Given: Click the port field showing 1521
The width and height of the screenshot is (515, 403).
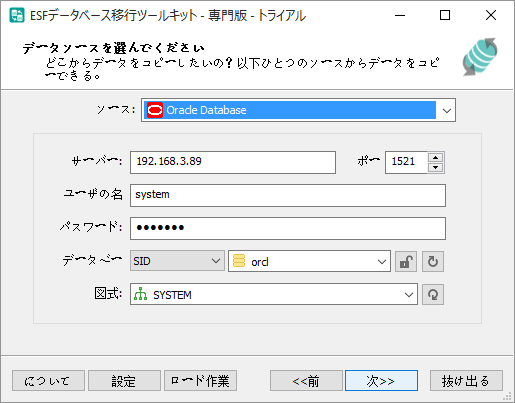Looking at the screenshot, I should (406, 162).
